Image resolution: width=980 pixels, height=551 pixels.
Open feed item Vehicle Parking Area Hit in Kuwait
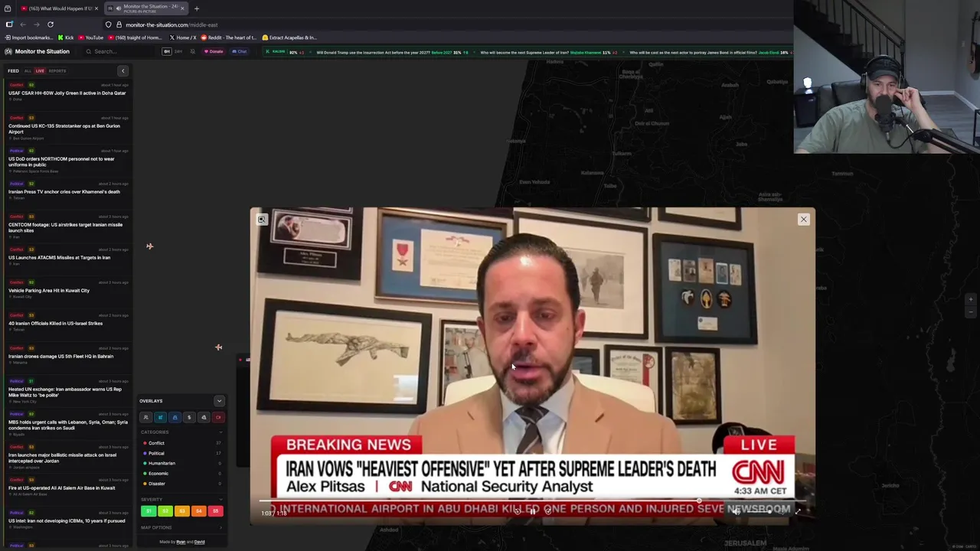click(67, 289)
